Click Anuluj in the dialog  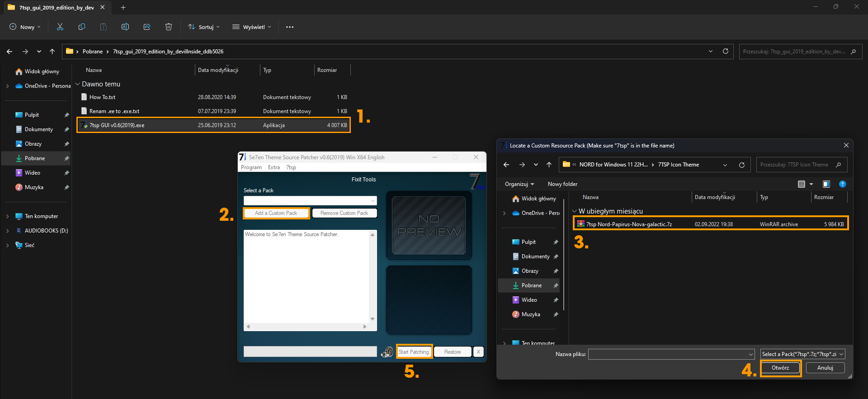click(x=825, y=368)
